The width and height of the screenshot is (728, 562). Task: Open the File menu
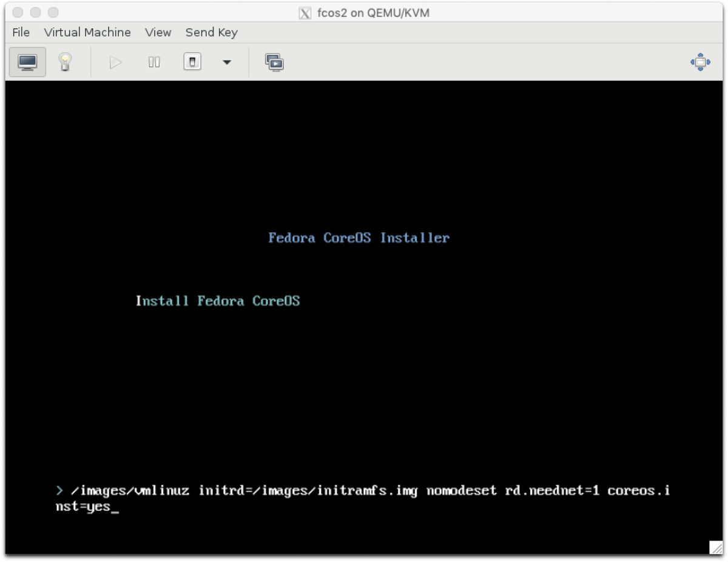pyautogui.click(x=21, y=32)
